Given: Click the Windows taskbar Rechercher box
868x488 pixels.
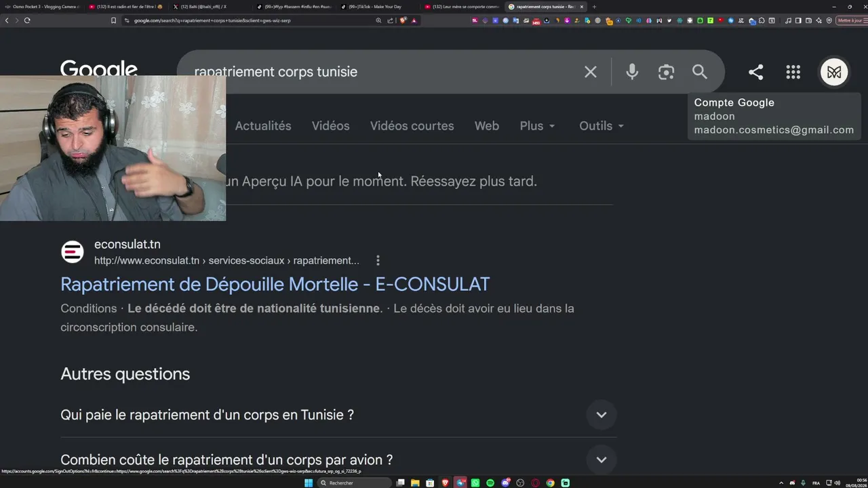Looking at the screenshot, I should point(355,483).
